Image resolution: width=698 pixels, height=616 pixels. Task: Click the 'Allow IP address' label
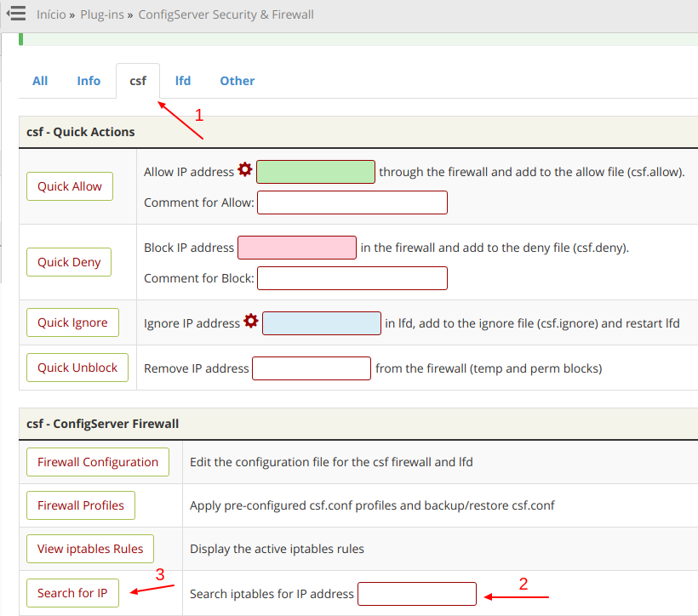coord(189,172)
